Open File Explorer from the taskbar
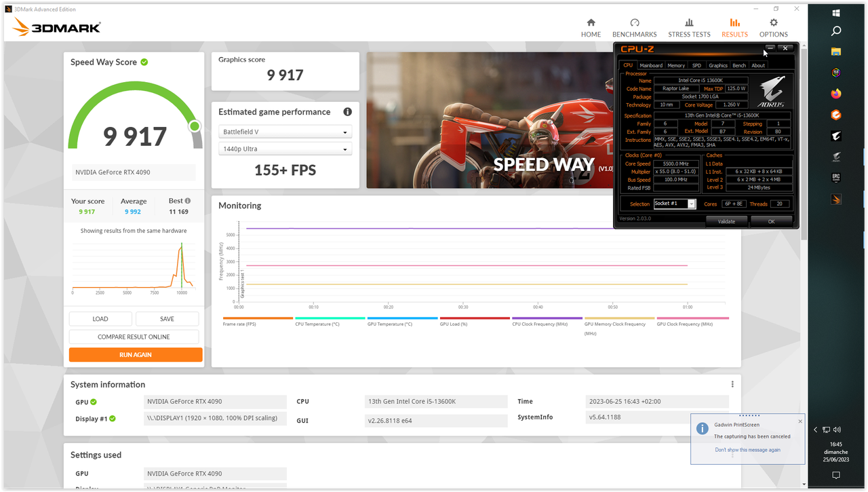 (836, 52)
